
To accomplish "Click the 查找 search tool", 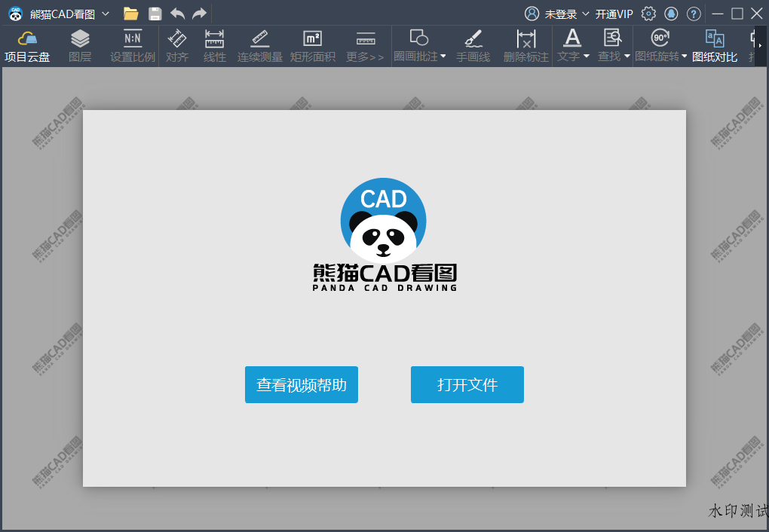I will point(610,47).
